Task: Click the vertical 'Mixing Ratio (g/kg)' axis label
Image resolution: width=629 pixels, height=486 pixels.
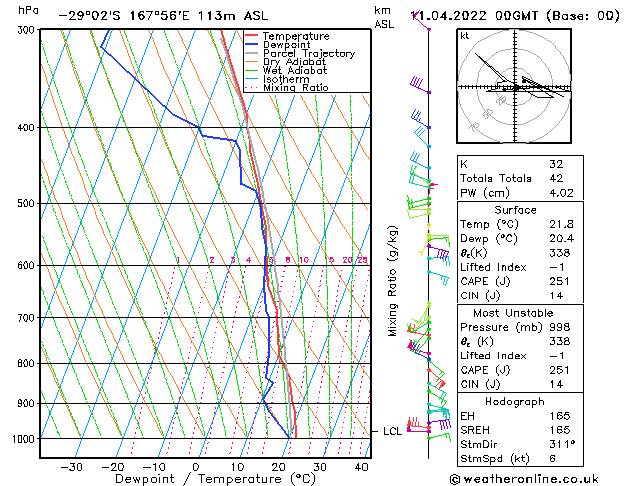Action: (392, 281)
